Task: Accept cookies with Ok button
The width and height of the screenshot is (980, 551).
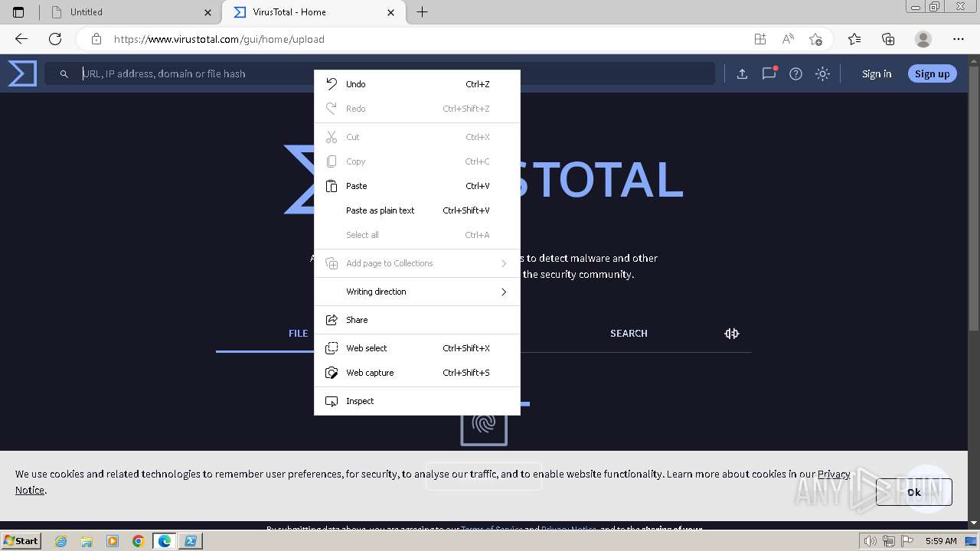Action: (914, 492)
